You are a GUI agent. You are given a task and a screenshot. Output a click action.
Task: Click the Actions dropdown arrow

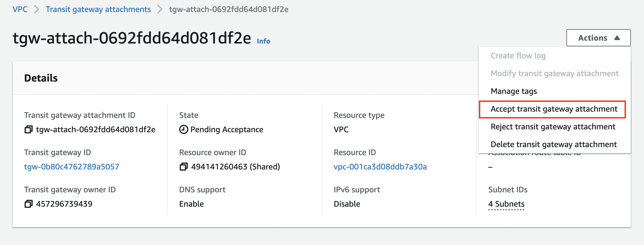pos(617,38)
